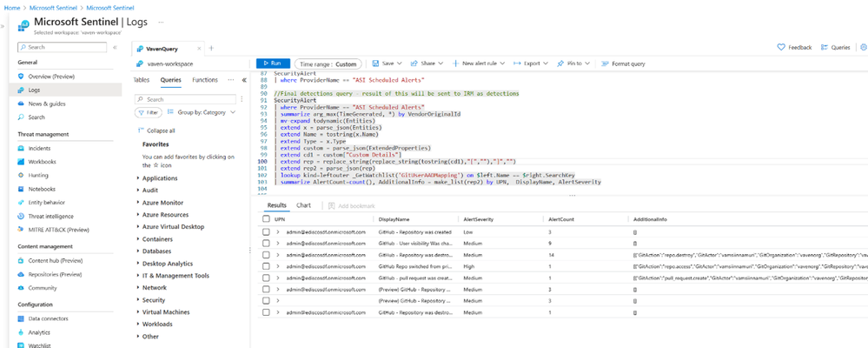
Task: Check the pull request was created row checkbox
Action: [x=266, y=278]
